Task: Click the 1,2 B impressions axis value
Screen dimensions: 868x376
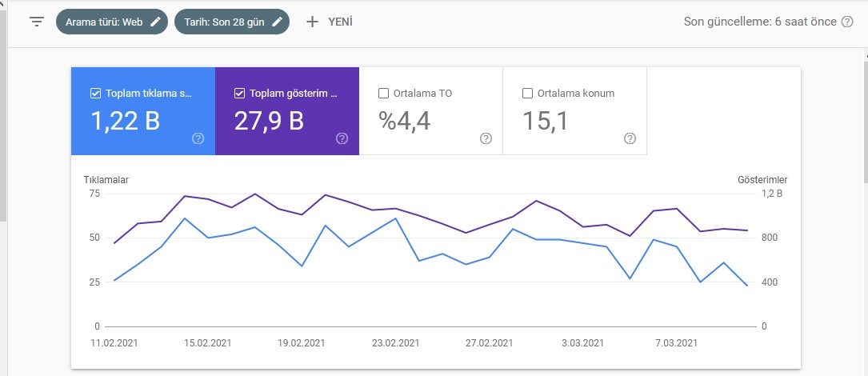Action: [x=772, y=194]
